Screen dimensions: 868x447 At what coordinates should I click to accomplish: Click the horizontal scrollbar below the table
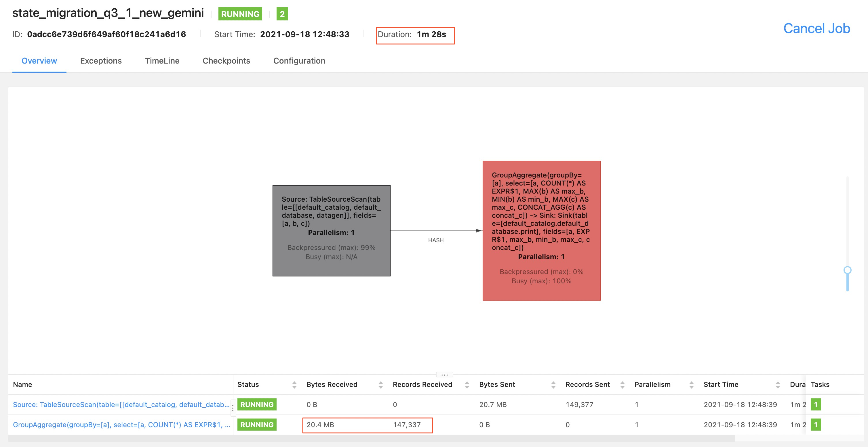(x=371, y=438)
